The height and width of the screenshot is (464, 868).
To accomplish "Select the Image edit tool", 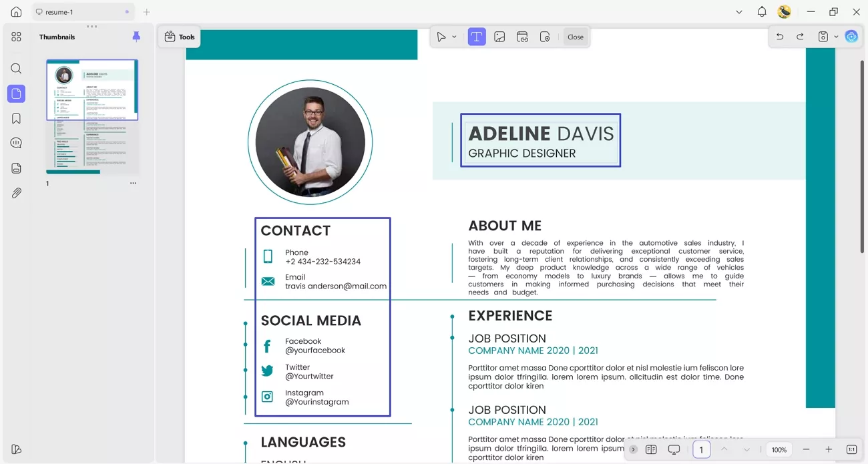I will click(x=499, y=37).
